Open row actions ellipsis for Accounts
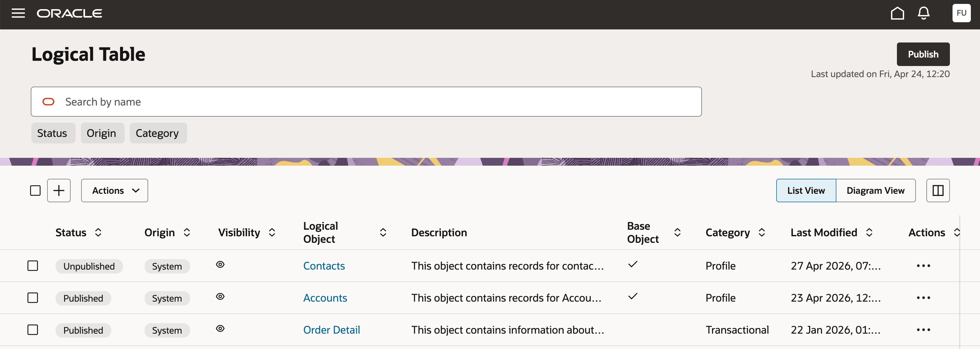The image size is (980, 349). [923, 298]
